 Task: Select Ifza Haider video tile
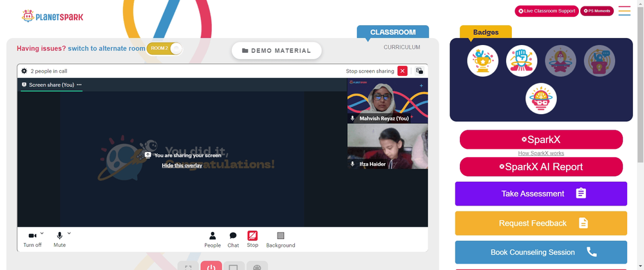[x=387, y=146]
